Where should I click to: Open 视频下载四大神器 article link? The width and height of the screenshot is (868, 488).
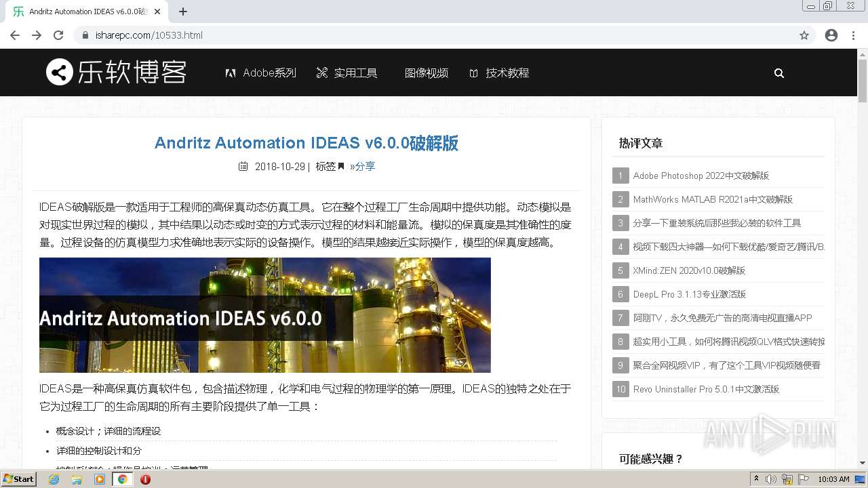[x=728, y=247]
